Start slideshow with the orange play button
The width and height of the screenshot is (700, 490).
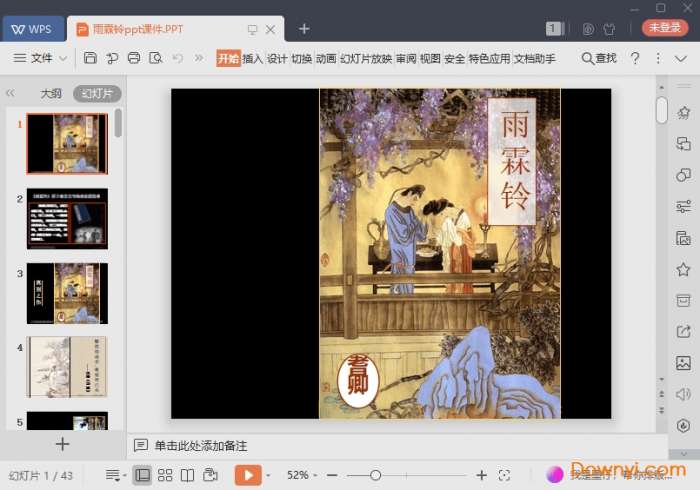248,475
